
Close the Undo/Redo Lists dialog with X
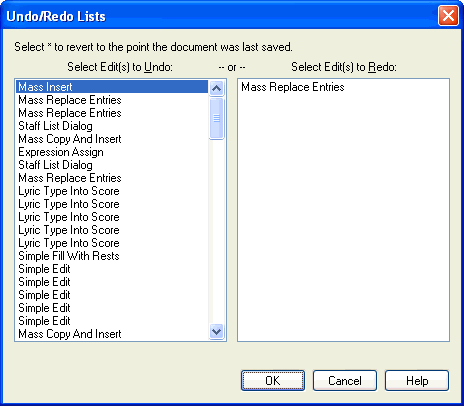click(448, 16)
